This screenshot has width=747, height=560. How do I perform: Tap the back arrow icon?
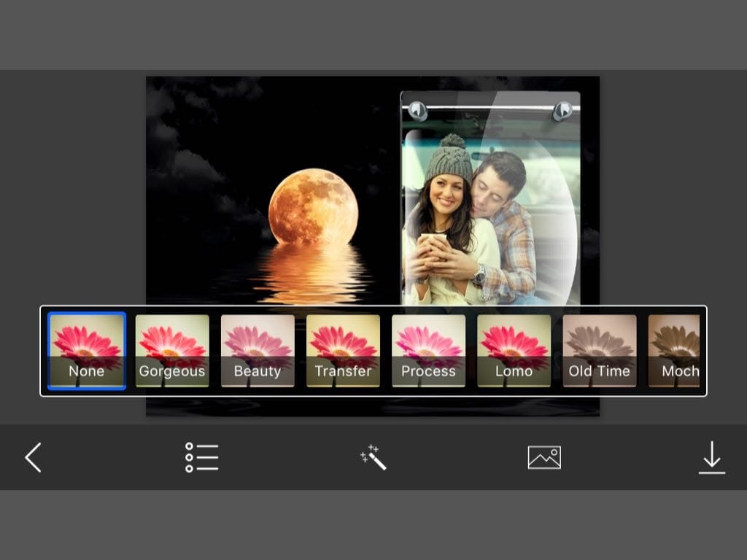tap(33, 458)
